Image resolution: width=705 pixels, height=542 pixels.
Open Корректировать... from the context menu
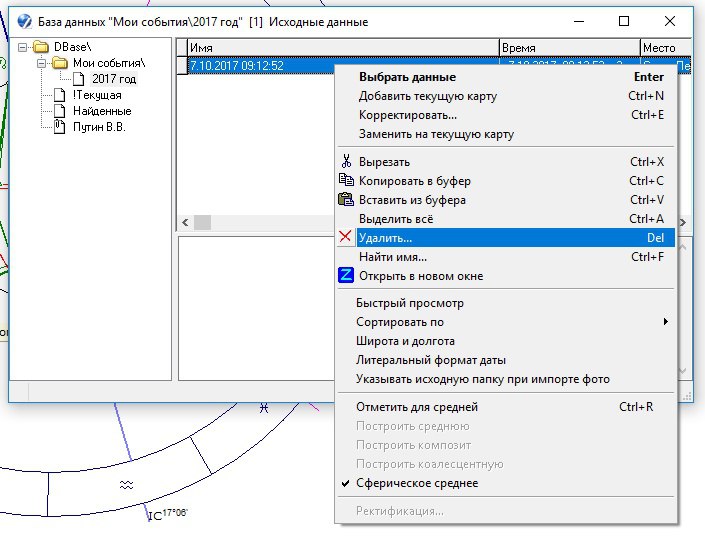point(506,115)
